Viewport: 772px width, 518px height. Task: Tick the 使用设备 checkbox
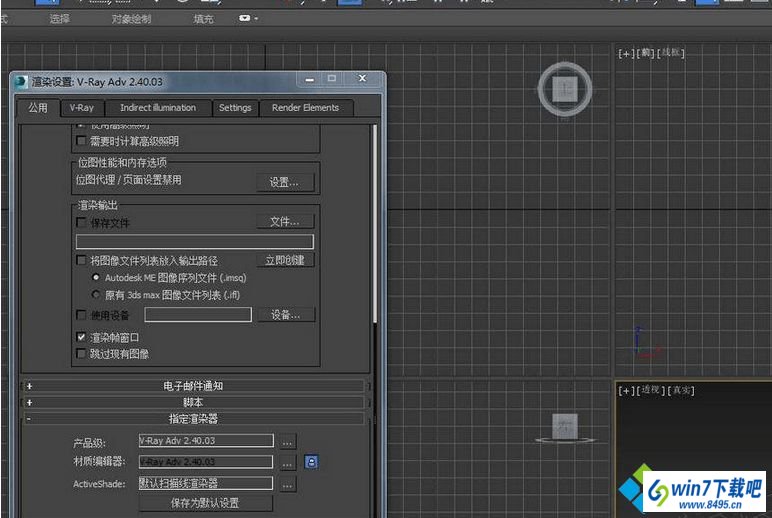tap(81, 314)
